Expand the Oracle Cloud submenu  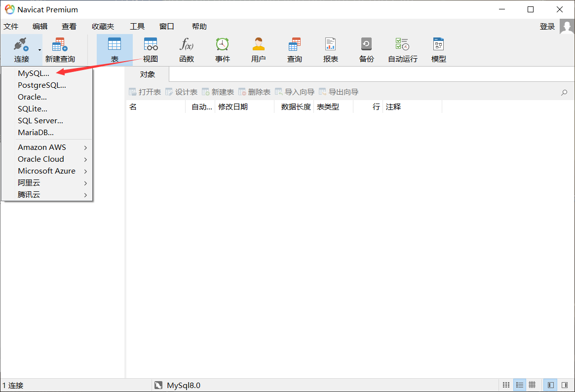[x=47, y=159]
